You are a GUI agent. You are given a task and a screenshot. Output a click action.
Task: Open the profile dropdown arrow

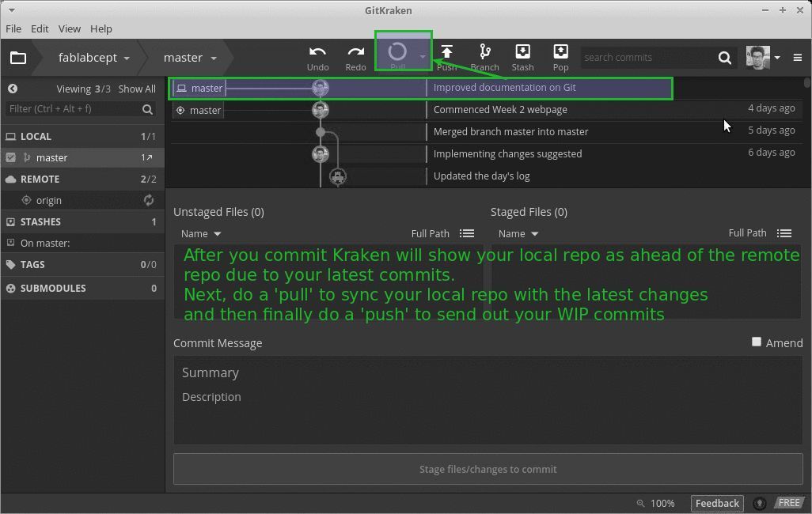(777, 58)
